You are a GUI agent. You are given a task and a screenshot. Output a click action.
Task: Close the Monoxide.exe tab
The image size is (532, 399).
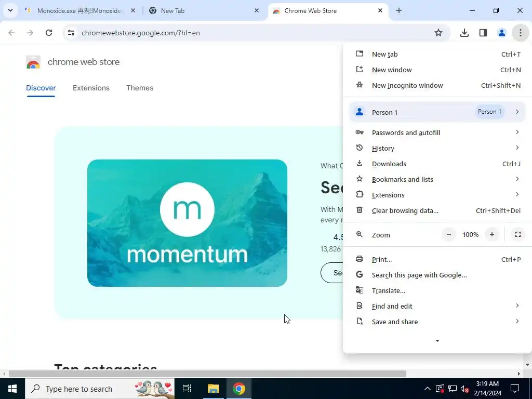pos(133,10)
